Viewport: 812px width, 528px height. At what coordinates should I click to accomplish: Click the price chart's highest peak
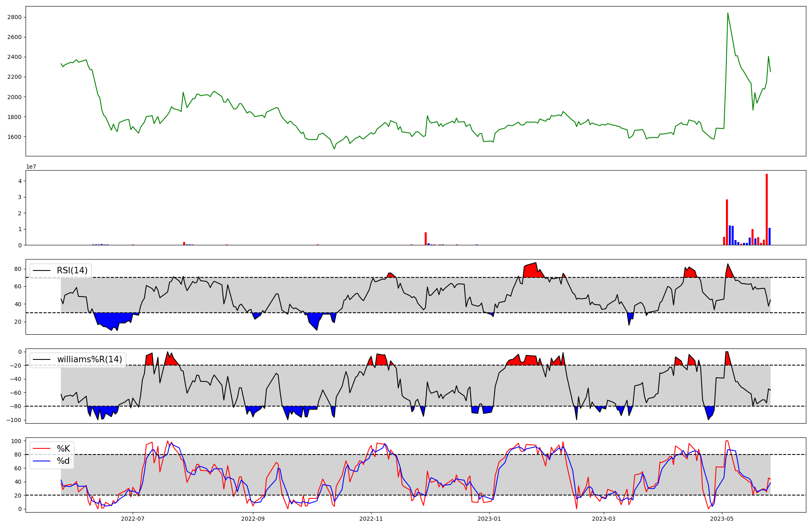[x=728, y=13]
